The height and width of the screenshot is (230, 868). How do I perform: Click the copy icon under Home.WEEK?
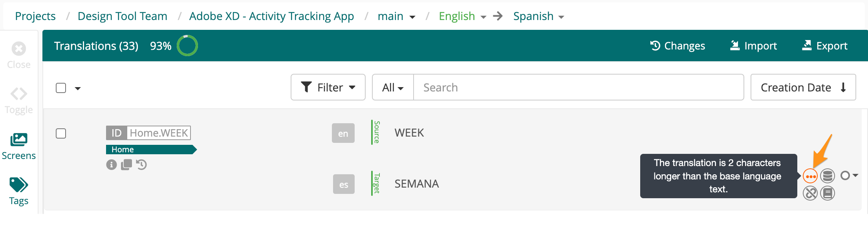tap(126, 165)
